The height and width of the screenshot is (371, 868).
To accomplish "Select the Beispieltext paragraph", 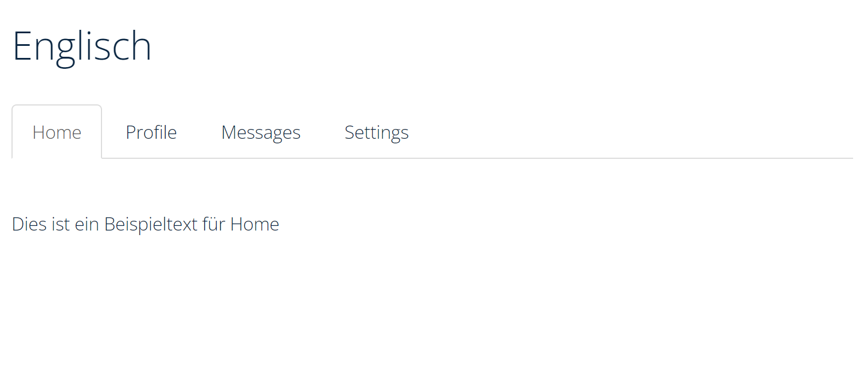I will 145,224.
